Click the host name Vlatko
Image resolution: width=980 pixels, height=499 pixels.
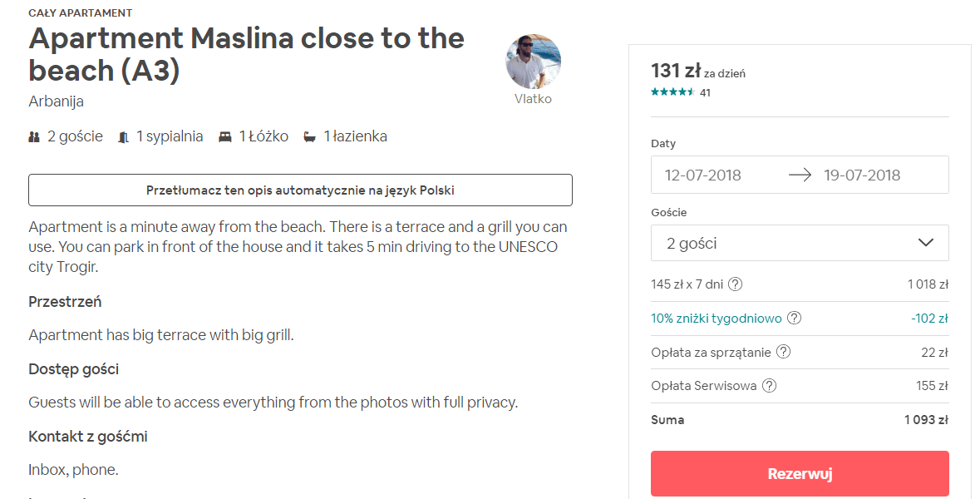(533, 99)
